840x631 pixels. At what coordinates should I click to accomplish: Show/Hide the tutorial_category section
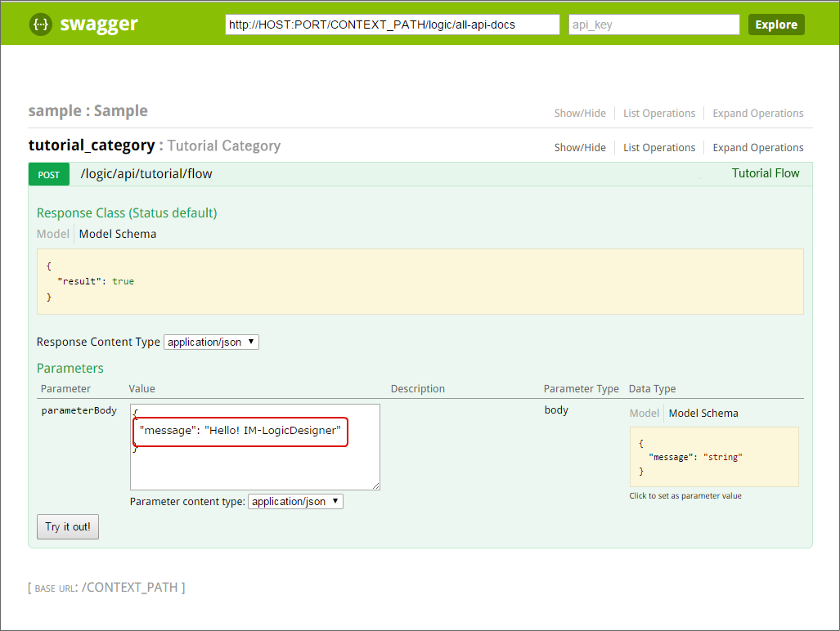coord(580,148)
